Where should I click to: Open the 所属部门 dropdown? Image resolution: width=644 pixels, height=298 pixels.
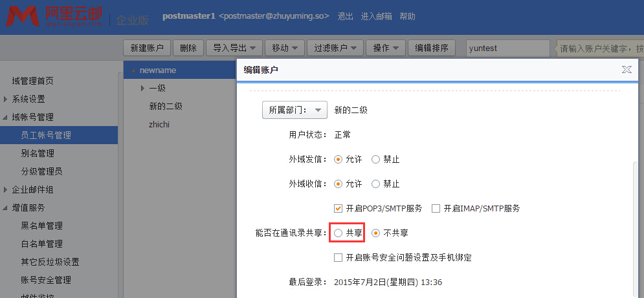click(294, 110)
